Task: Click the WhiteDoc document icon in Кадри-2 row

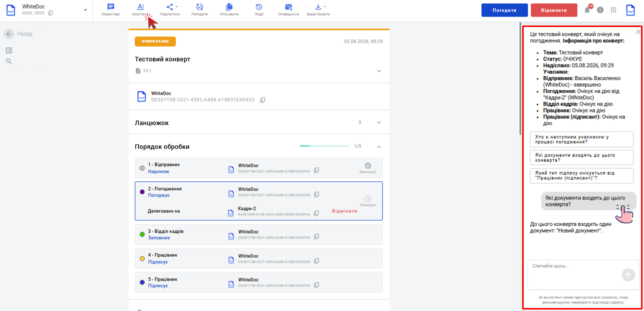Action: [x=231, y=213]
